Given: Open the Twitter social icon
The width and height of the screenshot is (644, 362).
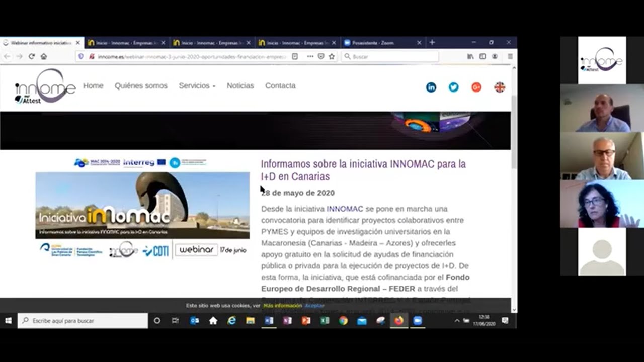Looking at the screenshot, I should [x=454, y=87].
